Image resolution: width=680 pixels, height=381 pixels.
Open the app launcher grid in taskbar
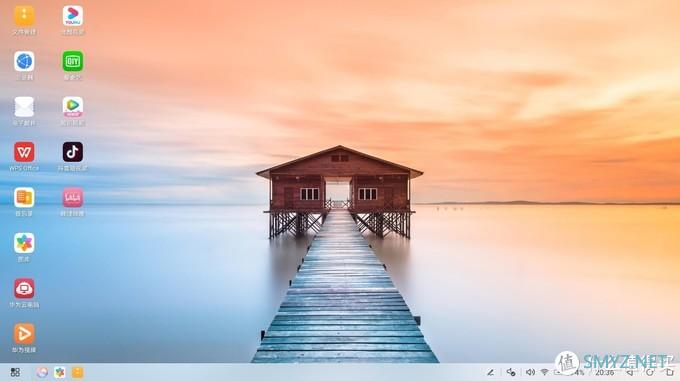click(15, 372)
